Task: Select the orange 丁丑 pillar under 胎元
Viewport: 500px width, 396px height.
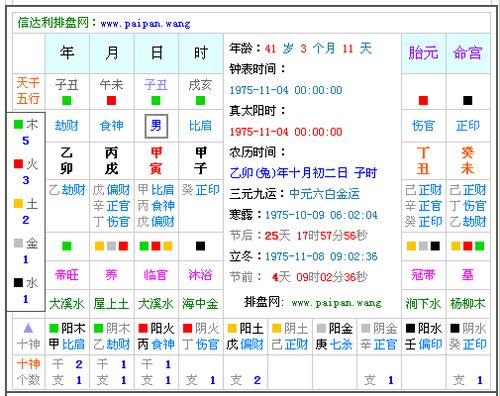Action: [423, 161]
